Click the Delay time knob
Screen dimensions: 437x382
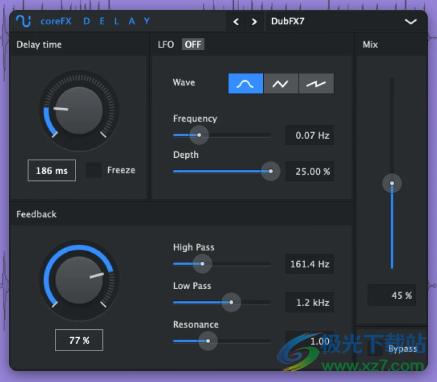tap(79, 110)
